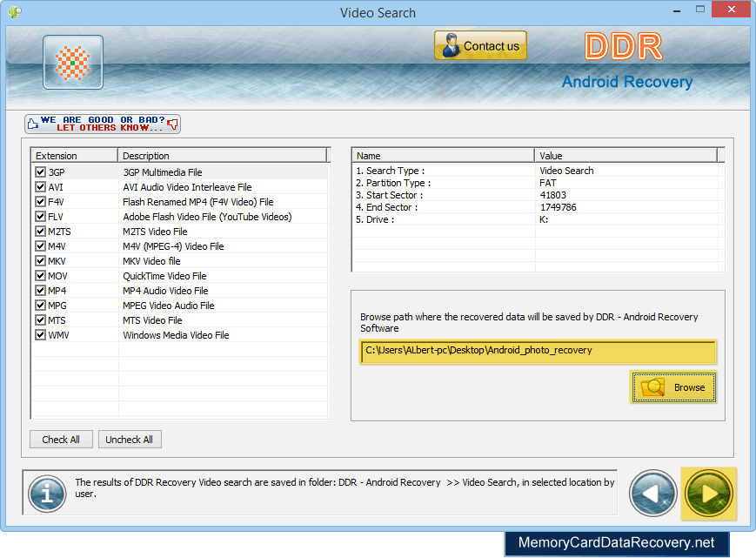The image size is (756, 558).
Task: Click the Uncheck All button
Action: [x=130, y=440]
